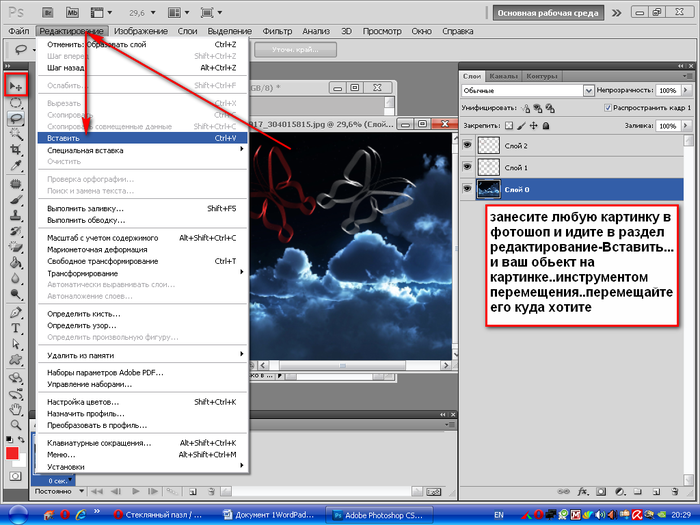The image size is (700, 525).
Task: Select the Hand tool
Action: pyautogui.click(x=16, y=408)
